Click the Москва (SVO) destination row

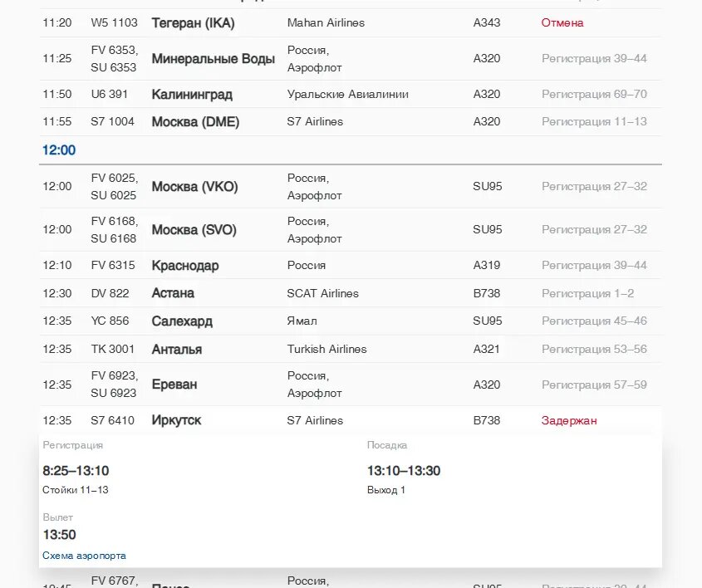pos(351,229)
